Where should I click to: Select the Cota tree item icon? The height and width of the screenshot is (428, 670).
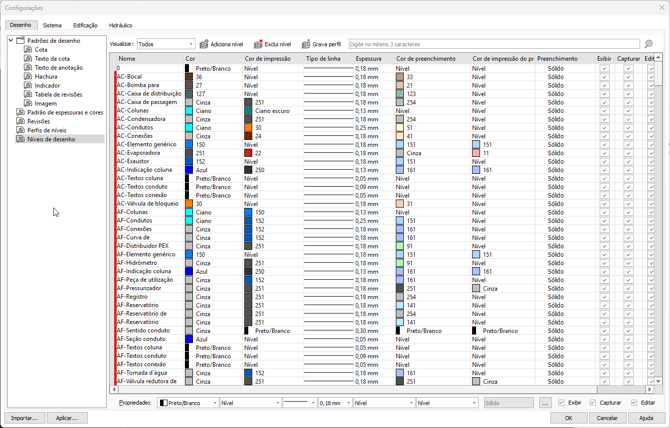[x=28, y=50]
